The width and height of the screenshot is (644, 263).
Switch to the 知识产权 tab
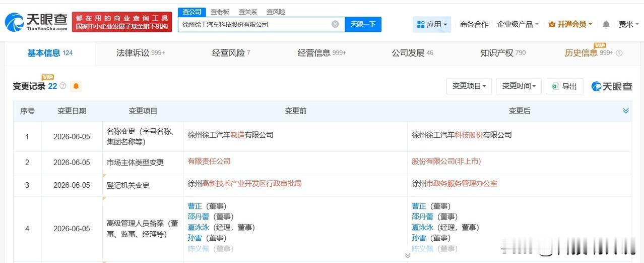pyautogui.click(x=503, y=53)
